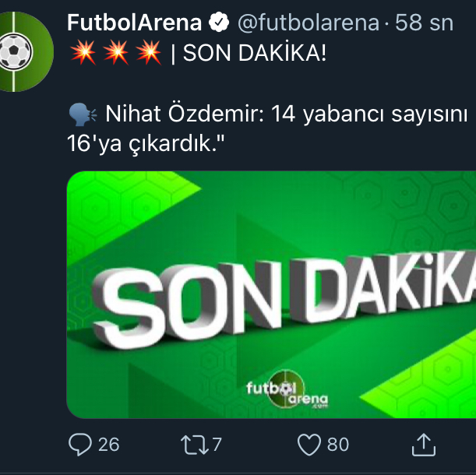View the 26 replies count

click(x=109, y=444)
